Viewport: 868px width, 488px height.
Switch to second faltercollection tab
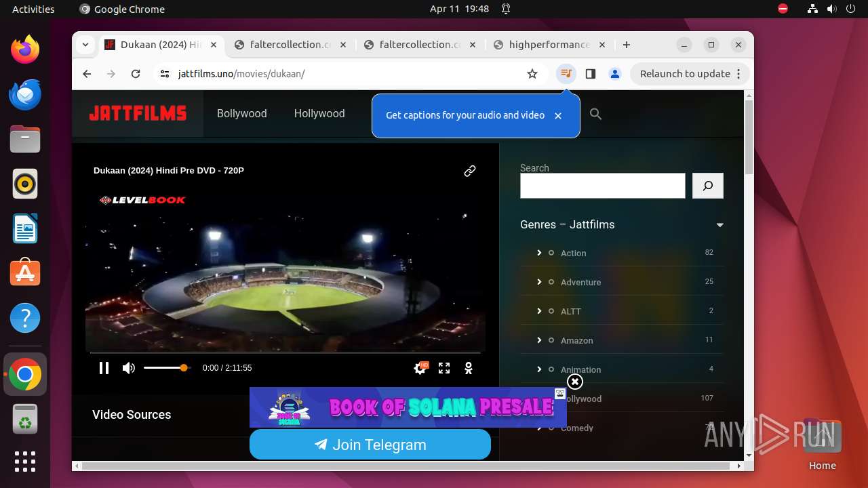[x=420, y=45]
